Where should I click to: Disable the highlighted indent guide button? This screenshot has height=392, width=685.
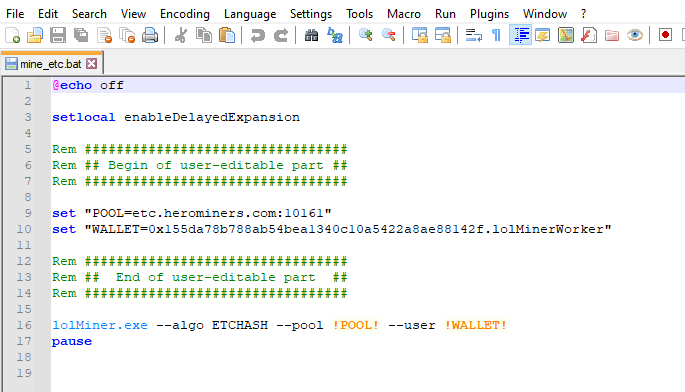pos(520,35)
